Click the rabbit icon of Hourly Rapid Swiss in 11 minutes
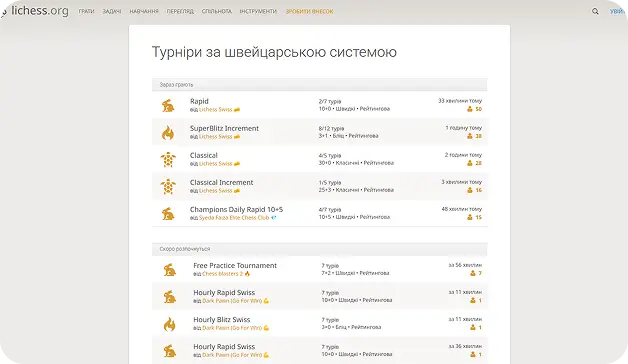 pos(170,297)
